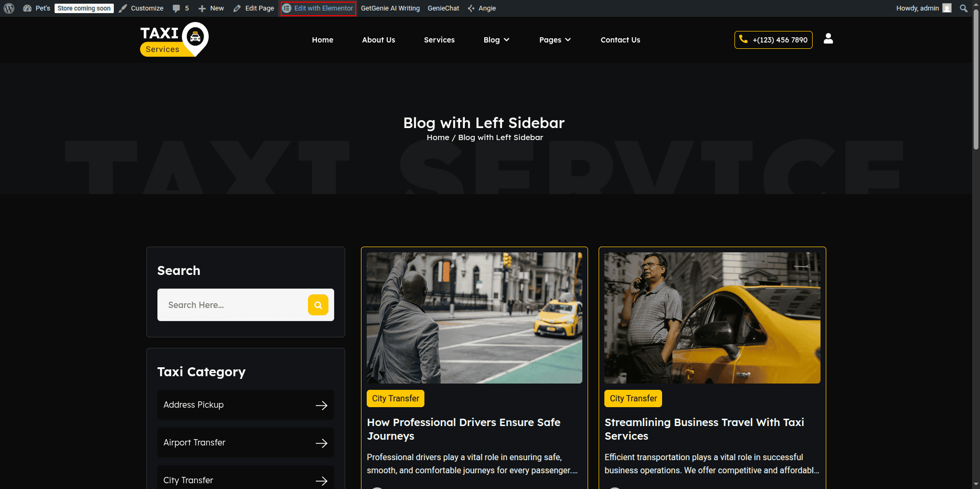Viewport: 980px width, 489px height.
Task: Click City Transfer tag on Business Travel post
Action: 633,398
